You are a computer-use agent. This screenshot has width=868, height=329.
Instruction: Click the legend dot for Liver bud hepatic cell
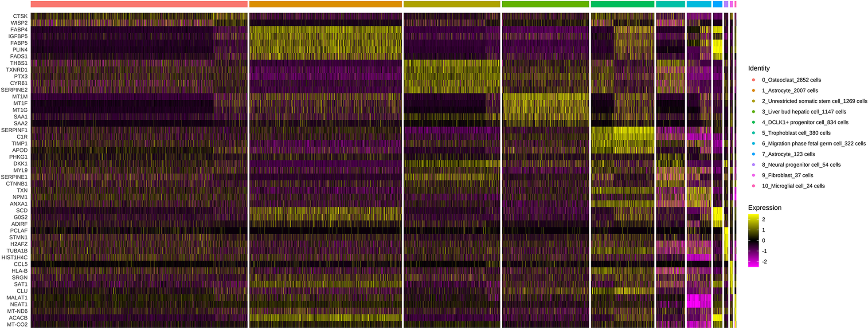tap(753, 112)
